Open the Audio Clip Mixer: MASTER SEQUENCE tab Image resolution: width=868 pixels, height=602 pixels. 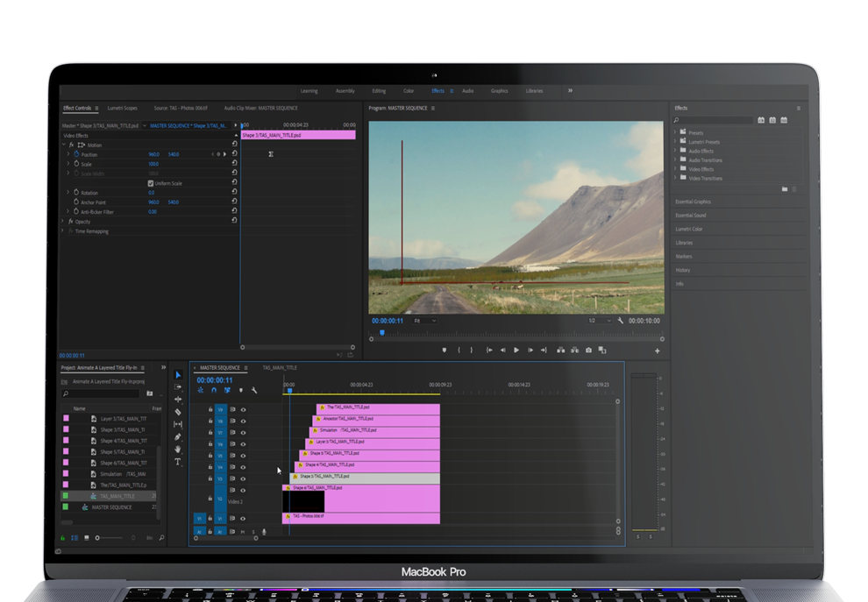pos(260,108)
